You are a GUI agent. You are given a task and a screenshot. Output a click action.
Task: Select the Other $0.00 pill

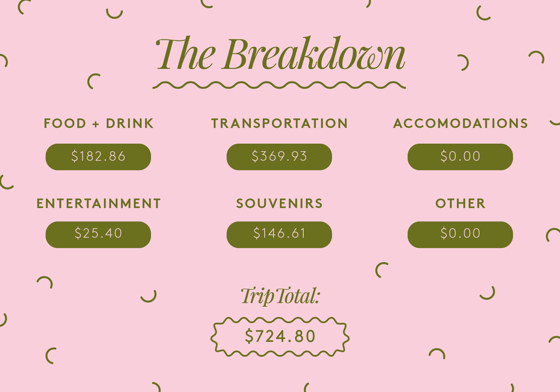click(460, 235)
